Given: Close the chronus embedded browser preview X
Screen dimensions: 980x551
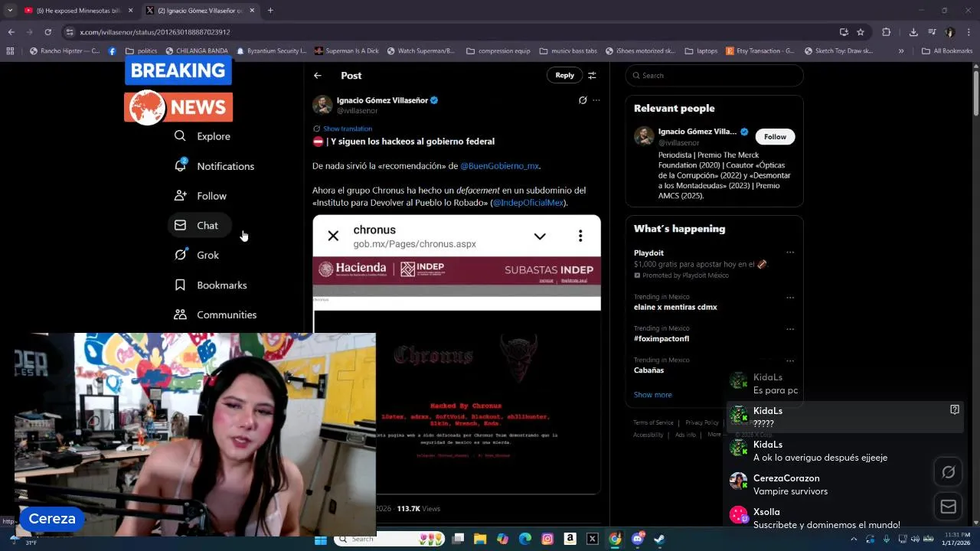Looking at the screenshot, I should point(333,236).
